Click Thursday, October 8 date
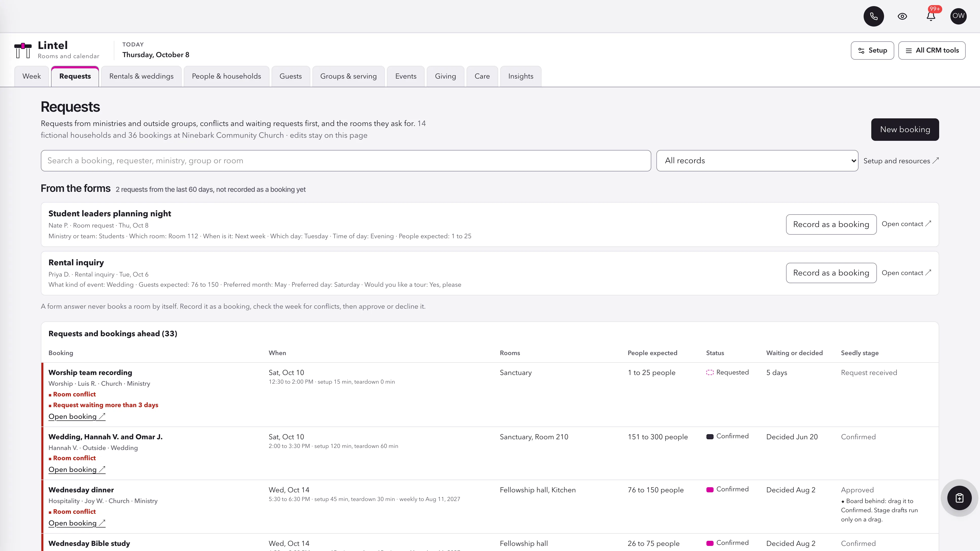Viewport: 980px width, 551px height. coord(156,55)
